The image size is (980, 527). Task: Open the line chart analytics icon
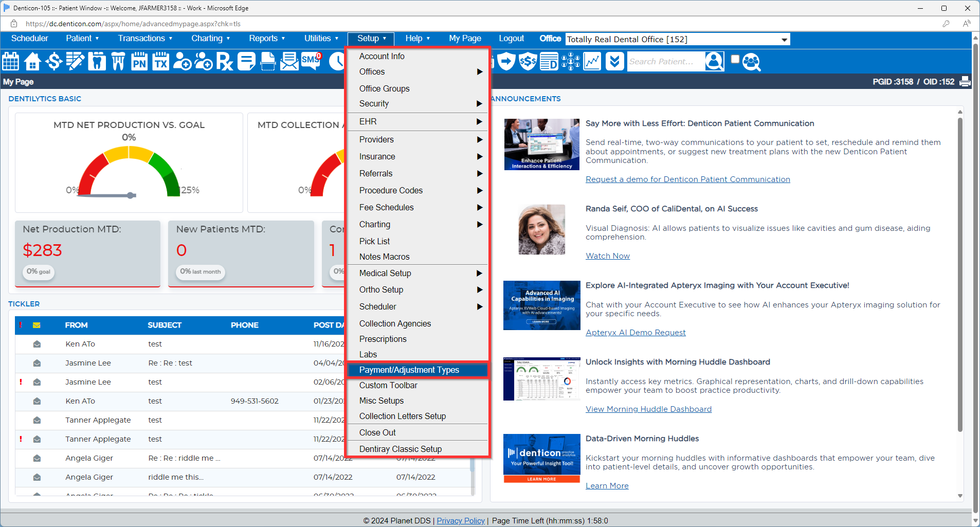coord(592,62)
